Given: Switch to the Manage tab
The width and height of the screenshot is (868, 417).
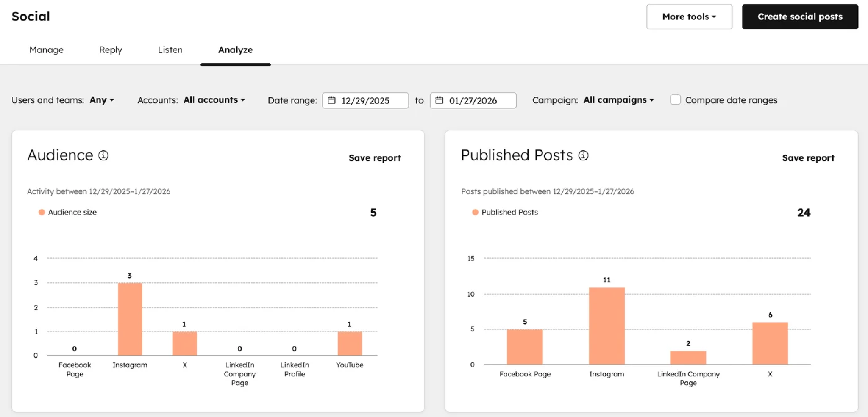Looking at the screenshot, I should (x=46, y=50).
